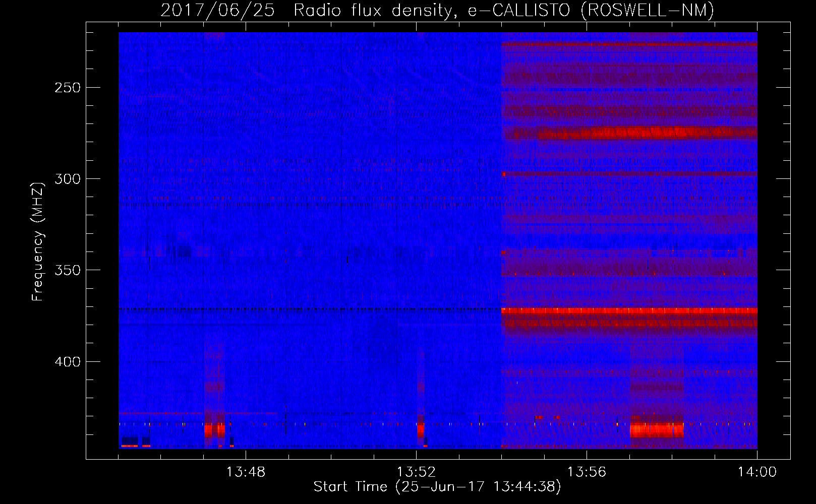
Task: Click the Frequency (MHZ) axis title
Action: point(38,241)
